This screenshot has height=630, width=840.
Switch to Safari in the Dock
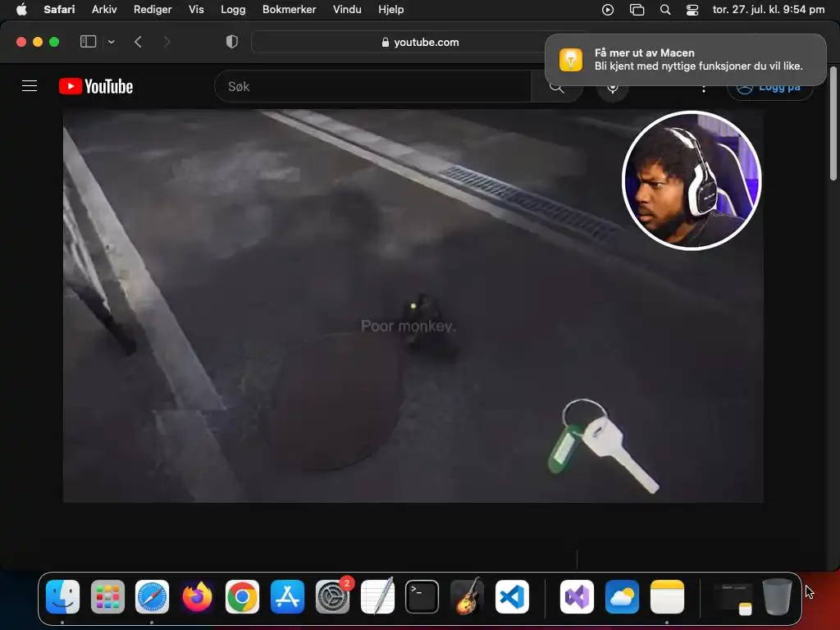tap(152, 596)
